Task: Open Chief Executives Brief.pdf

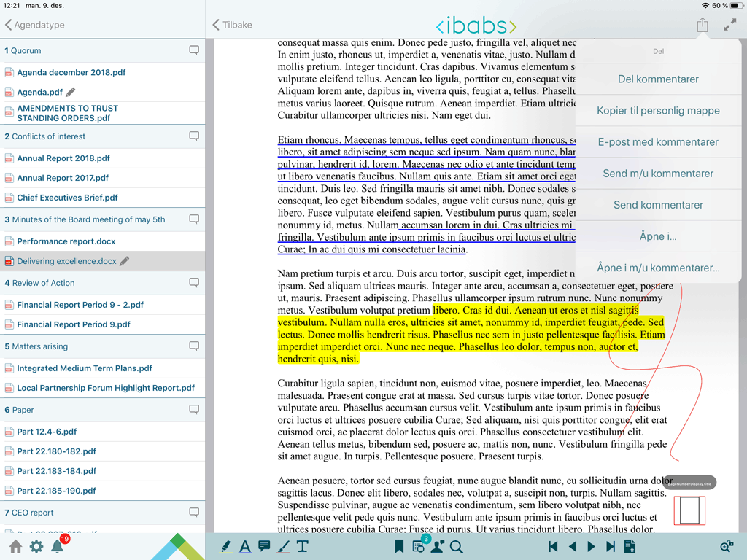Action: [x=102, y=198]
